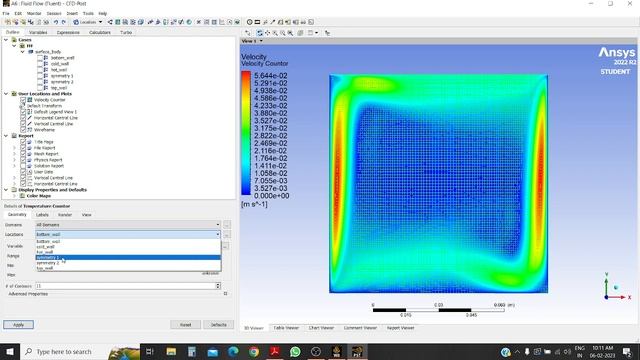Open WhatsApp from the taskbar

point(295,351)
